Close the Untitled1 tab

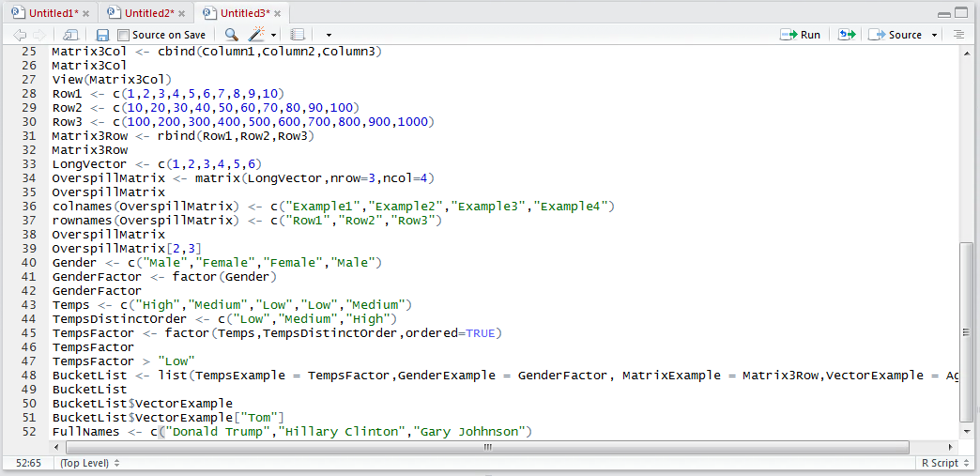86,14
